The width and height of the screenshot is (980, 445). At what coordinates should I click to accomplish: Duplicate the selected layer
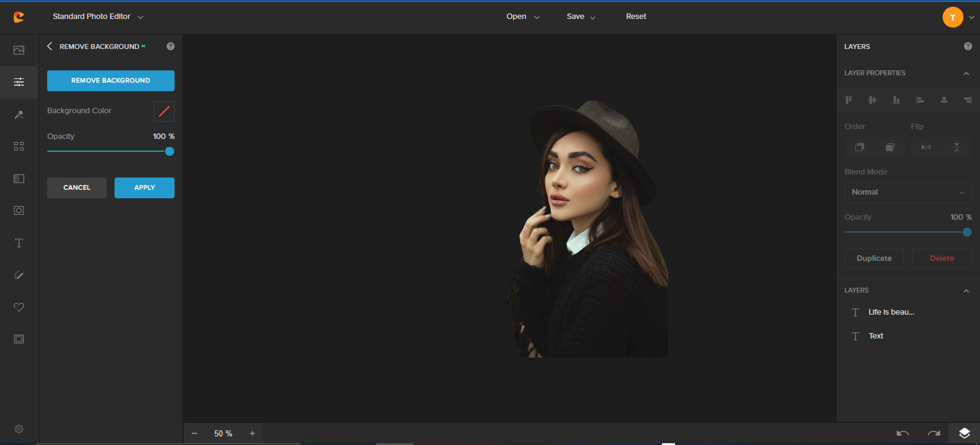(x=874, y=258)
